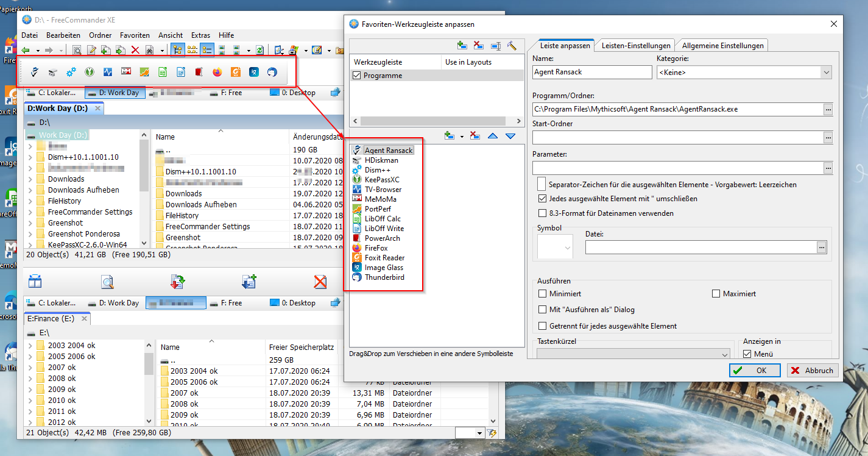Launch PortPerf chart icon in favorites toolbar
The image size is (868, 456).
click(144, 72)
